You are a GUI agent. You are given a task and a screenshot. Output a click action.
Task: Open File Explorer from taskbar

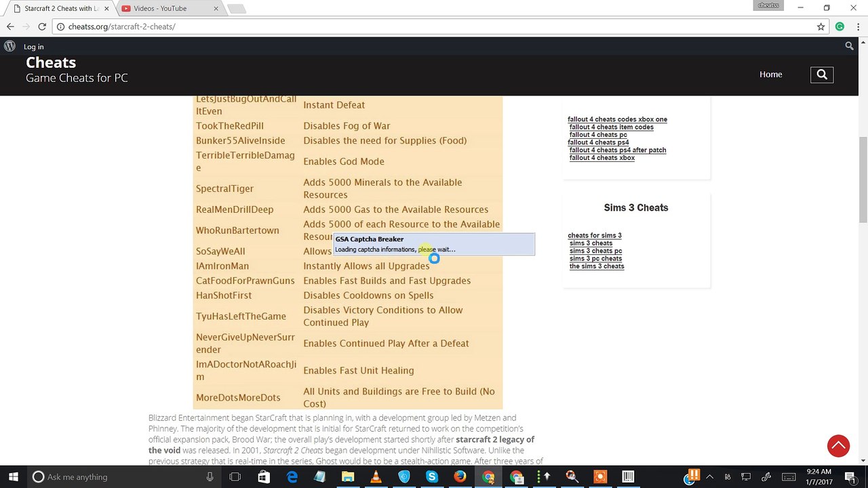347,476
